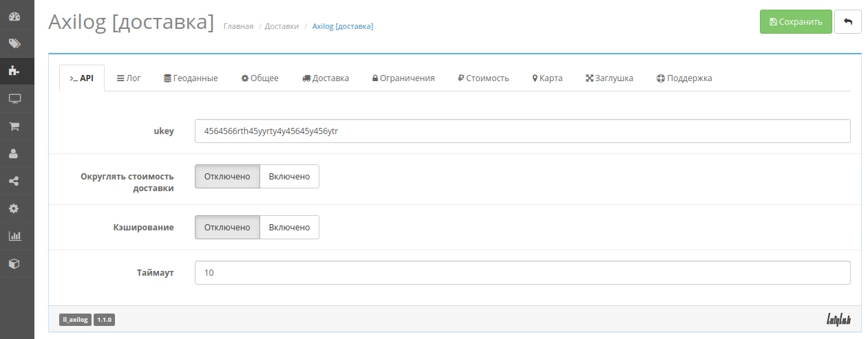Focus the Таймаут input field
The width and height of the screenshot is (868, 339).
click(522, 272)
